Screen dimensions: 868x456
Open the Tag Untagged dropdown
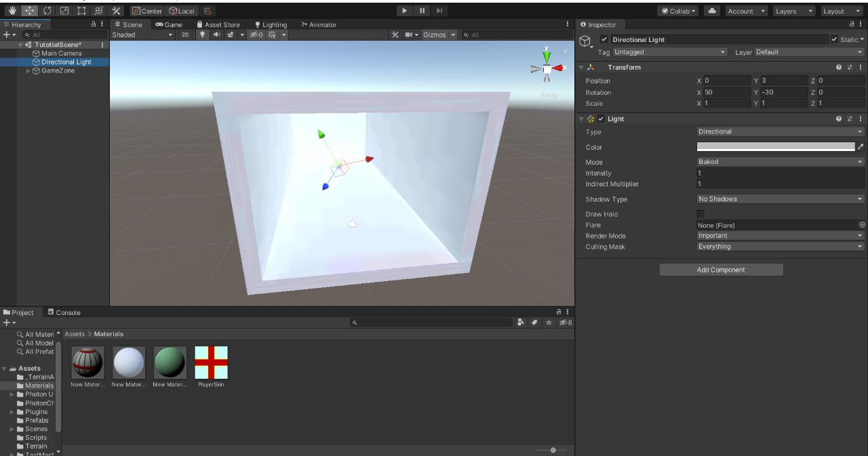pos(670,52)
